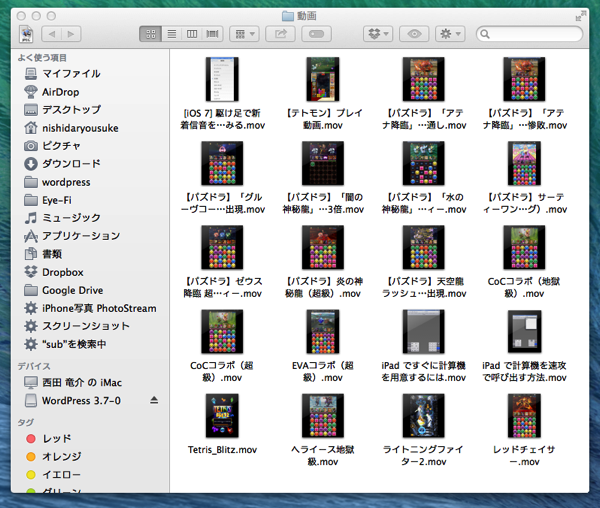Select iPad で計算機を速攻で呼び出す方法.mov
This screenshot has height=508, width=600.
click(x=524, y=332)
